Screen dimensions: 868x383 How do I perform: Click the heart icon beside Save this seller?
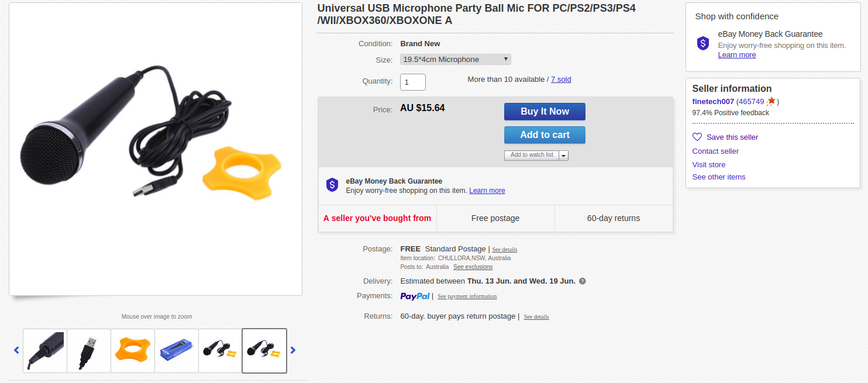click(x=697, y=136)
